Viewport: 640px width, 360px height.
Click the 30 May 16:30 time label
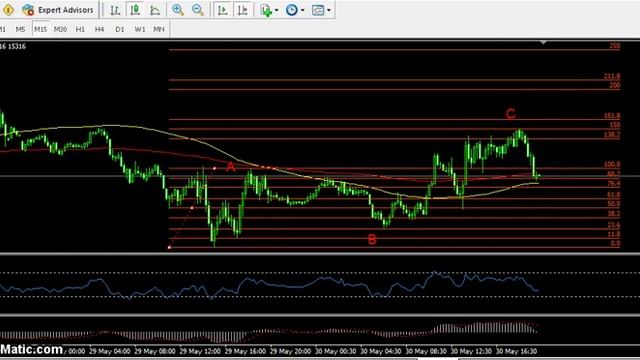pyautogui.click(x=516, y=351)
